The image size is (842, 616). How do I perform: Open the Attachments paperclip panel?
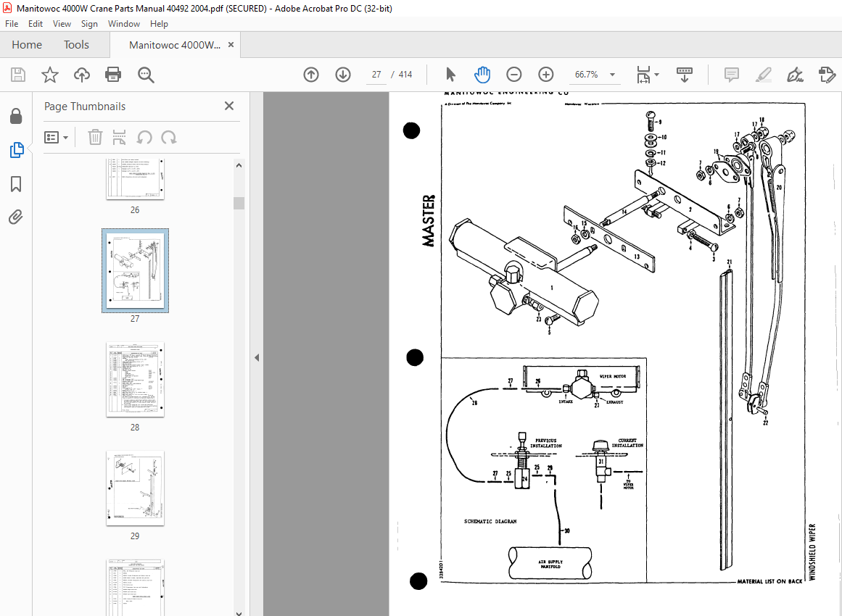click(x=16, y=217)
